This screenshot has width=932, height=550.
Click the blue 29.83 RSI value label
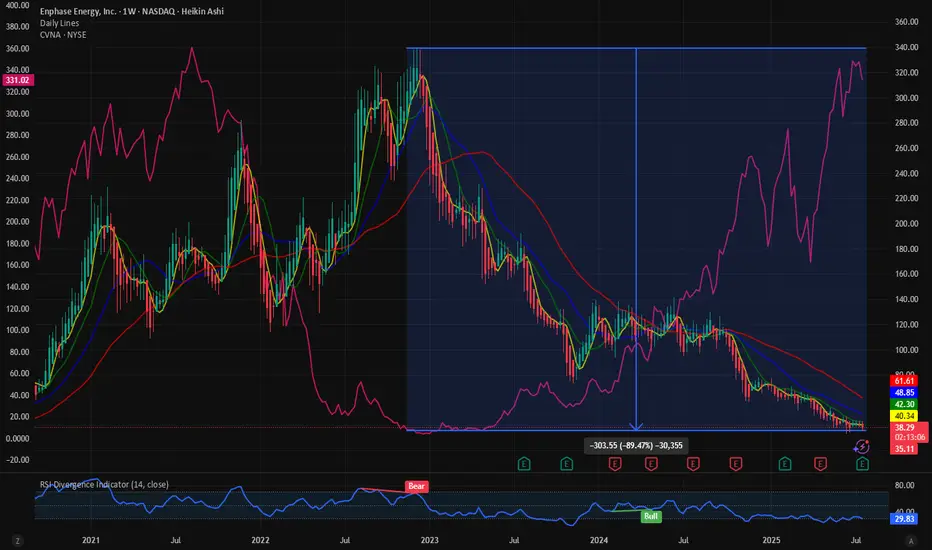click(x=904, y=519)
